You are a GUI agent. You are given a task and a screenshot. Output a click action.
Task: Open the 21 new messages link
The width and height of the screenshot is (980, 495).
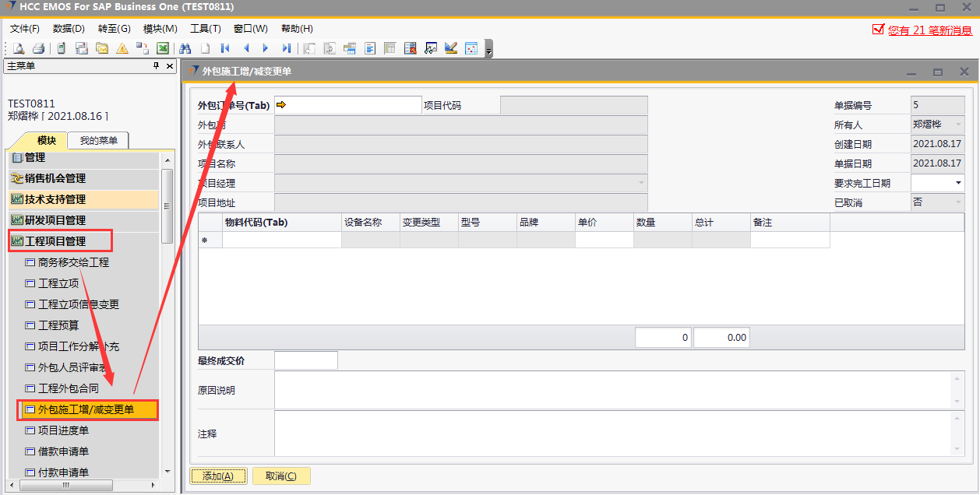(929, 30)
